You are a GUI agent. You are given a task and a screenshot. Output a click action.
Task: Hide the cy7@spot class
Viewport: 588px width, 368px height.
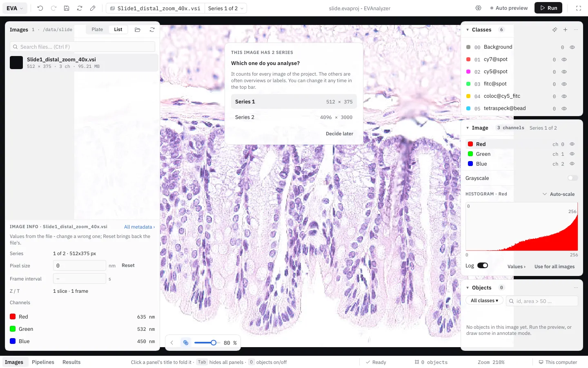click(x=564, y=60)
